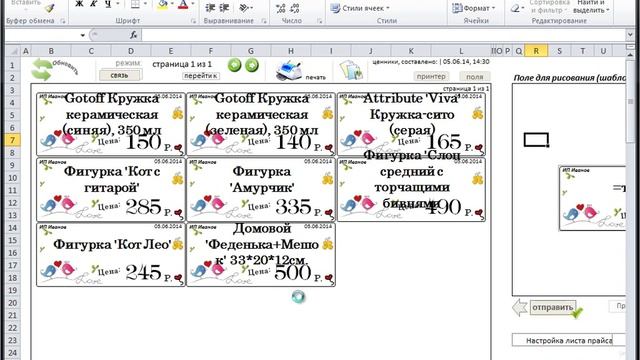Go to next page with green right arrow
This screenshot has height=360, width=640.
coord(252,65)
